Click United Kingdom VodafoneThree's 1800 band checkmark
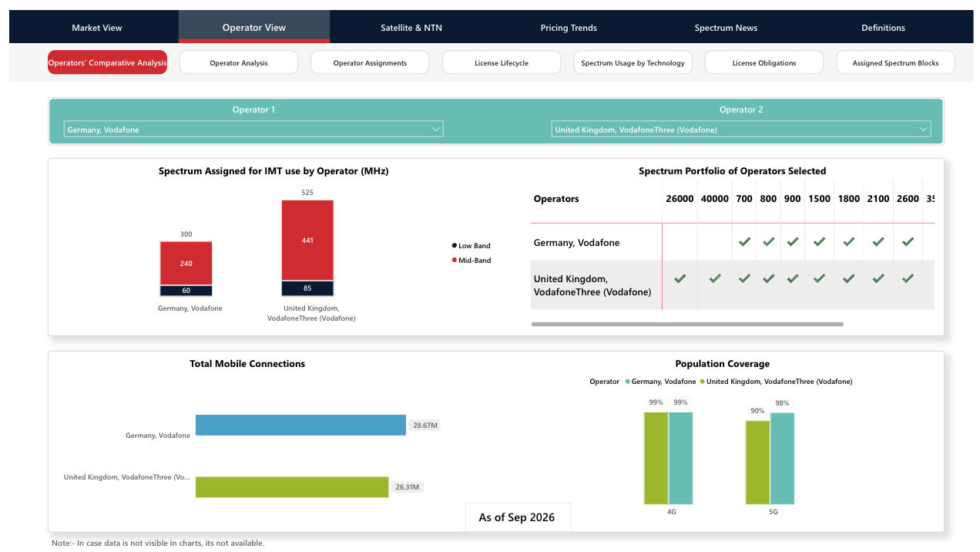 point(848,279)
